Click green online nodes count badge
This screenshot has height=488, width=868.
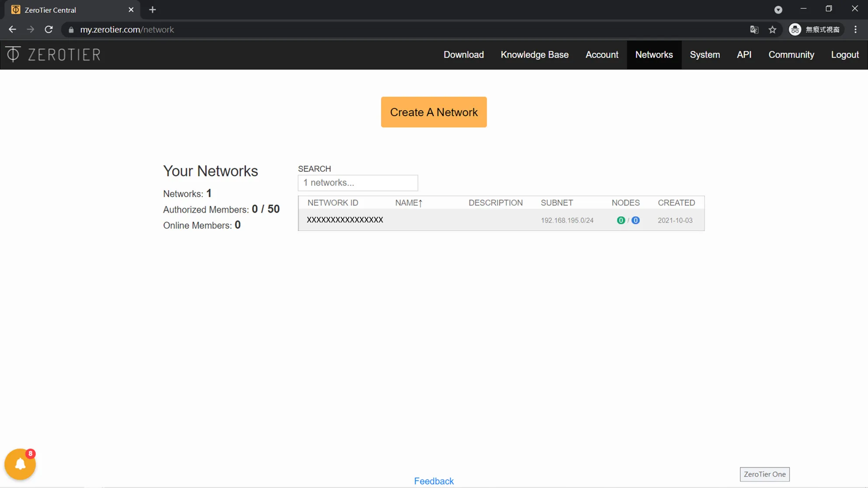(621, 220)
